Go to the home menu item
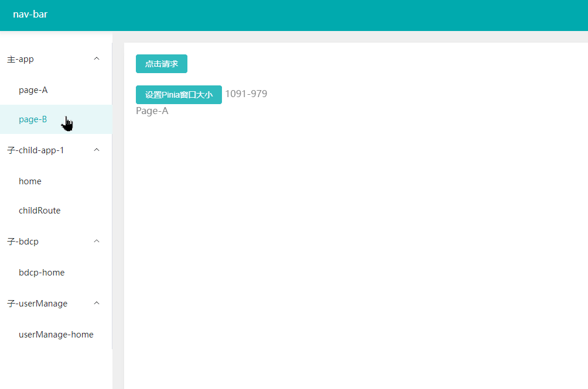The image size is (588, 389). [x=56, y=181]
